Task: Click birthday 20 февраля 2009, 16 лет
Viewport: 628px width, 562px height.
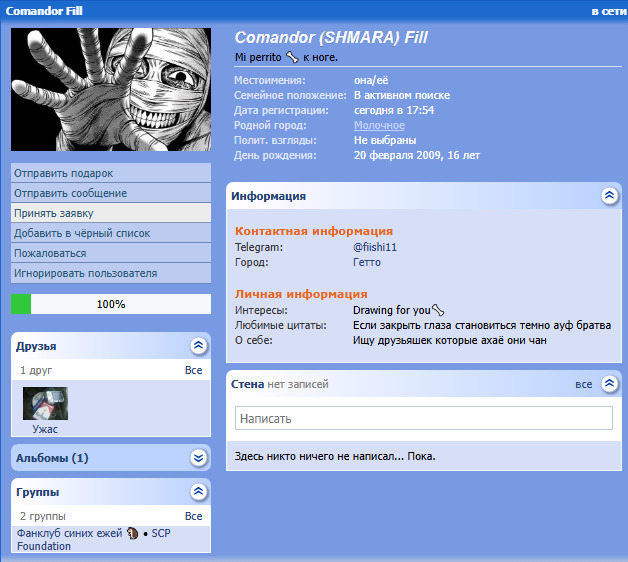Action: pyautogui.click(x=417, y=155)
